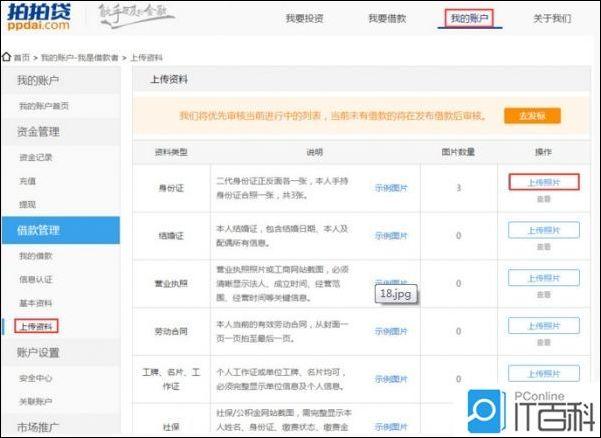Open 信息认证 in sidebar
The width and height of the screenshot is (601, 438).
click(x=36, y=279)
